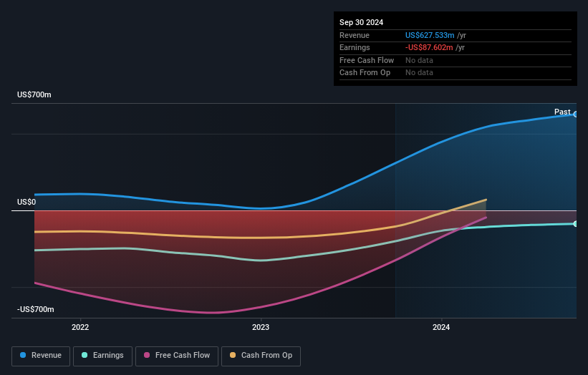Select the Earnings end data point marker
Screen dimensions: 588x375
click(x=576, y=224)
